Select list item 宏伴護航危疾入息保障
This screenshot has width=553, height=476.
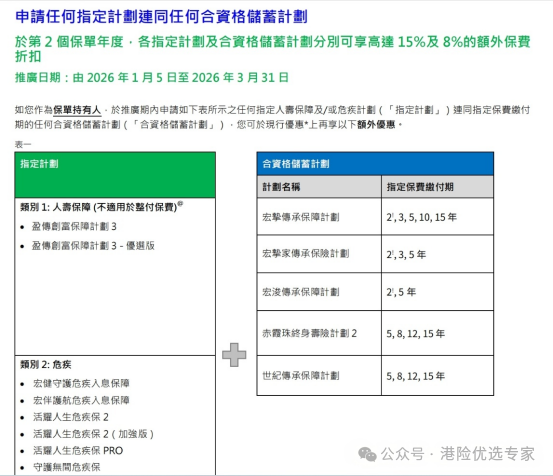[81, 400]
